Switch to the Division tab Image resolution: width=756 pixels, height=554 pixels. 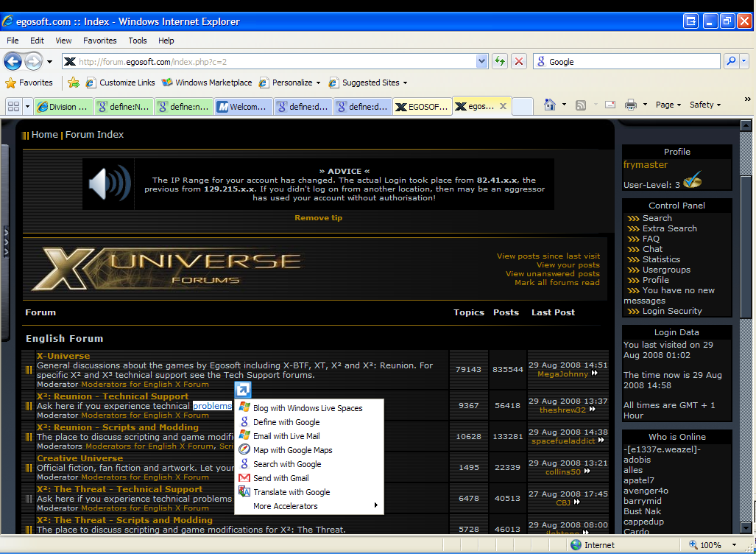tap(64, 107)
